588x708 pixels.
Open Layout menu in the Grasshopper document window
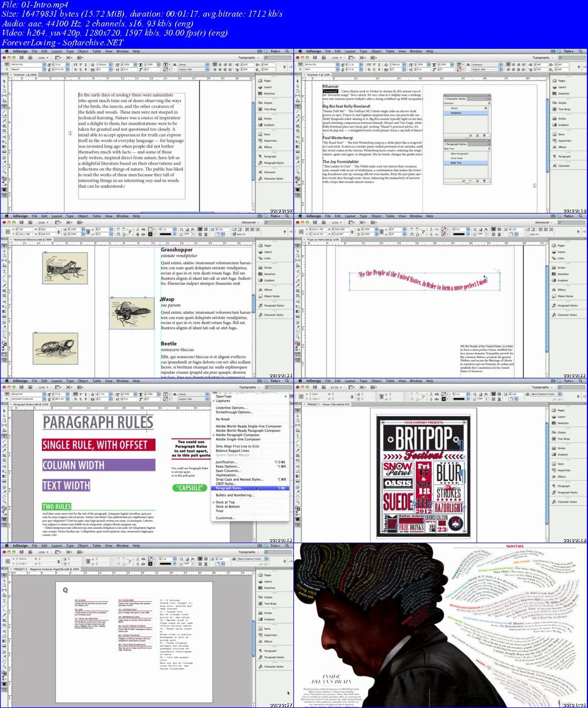pyautogui.click(x=57, y=216)
